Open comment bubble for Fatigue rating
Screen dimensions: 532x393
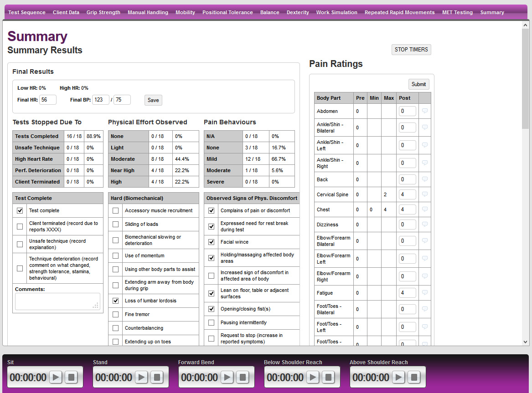tap(424, 293)
